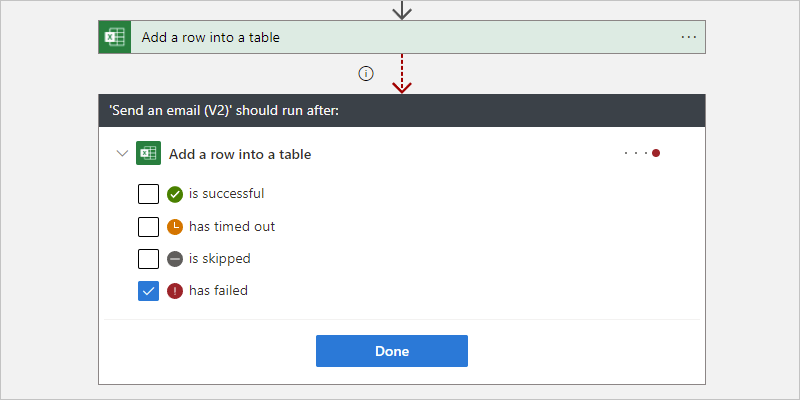Click the "is successful" label text

point(226,194)
